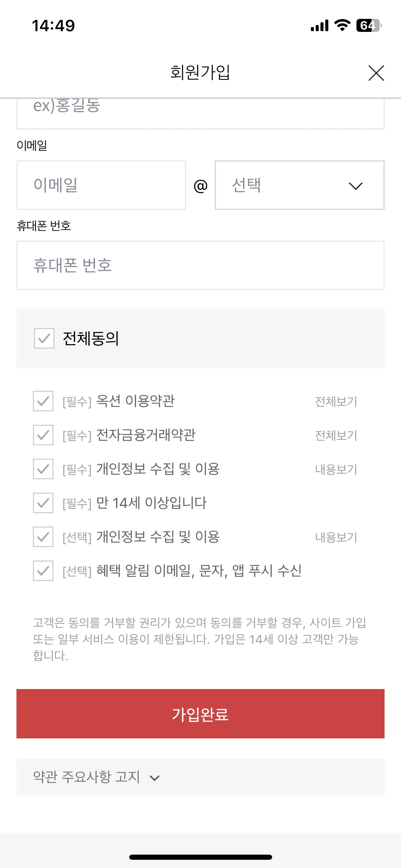Viewport: 401px width, 868px height.
Task: Toggle the required 개인정보 수집 및 이용 checkbox
Action: [x=42, y=470]
